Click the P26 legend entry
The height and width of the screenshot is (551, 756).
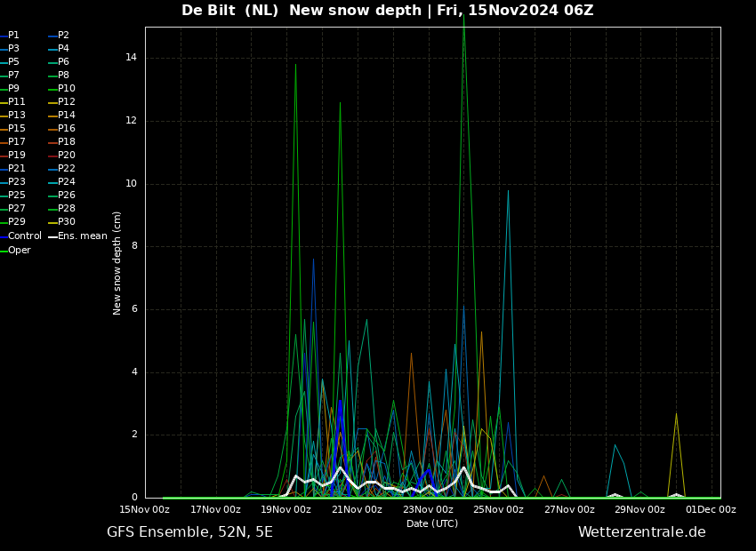(61, 195)
